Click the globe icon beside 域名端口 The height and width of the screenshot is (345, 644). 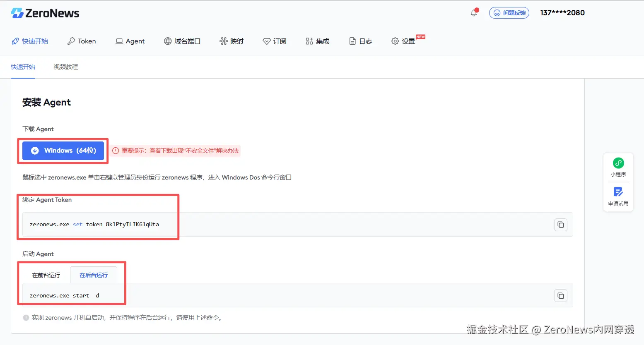point(168,41)
